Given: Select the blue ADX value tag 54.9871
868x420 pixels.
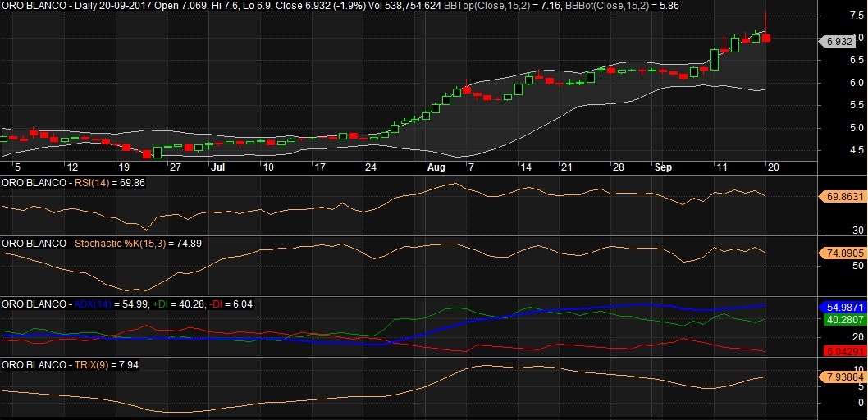Looking at the screenshot, I should click(x=843, y=306).
